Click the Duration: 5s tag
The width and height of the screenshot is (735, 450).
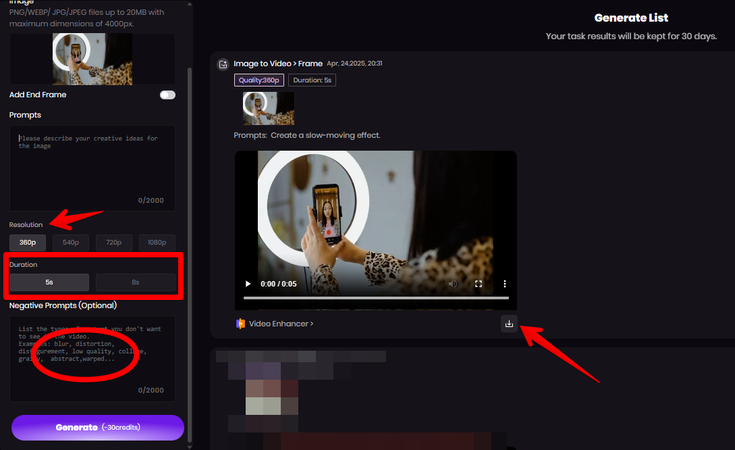(312, 80)
